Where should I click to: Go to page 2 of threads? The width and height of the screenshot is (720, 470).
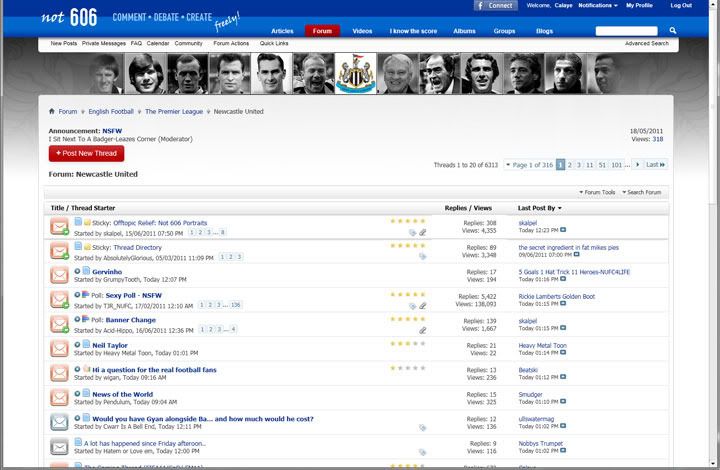click(x=569, y=165)
